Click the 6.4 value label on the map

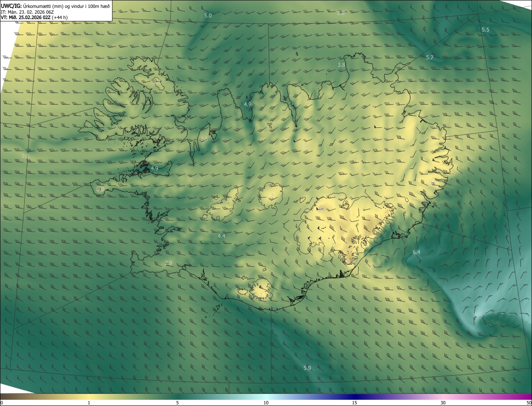coord(416,252)
